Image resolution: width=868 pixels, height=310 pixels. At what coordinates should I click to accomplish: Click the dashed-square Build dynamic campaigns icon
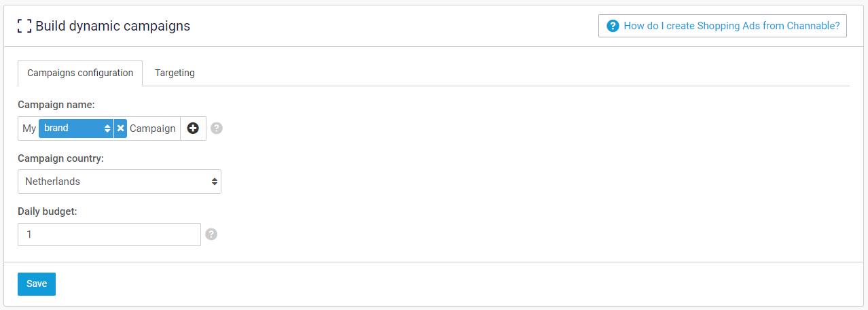click(24, 26)
